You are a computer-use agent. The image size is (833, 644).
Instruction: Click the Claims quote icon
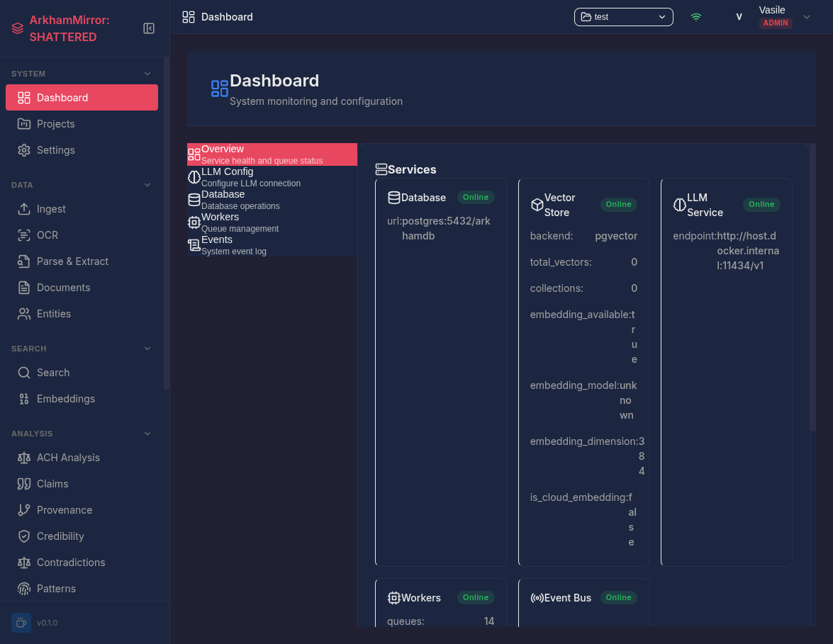[24, 484]
